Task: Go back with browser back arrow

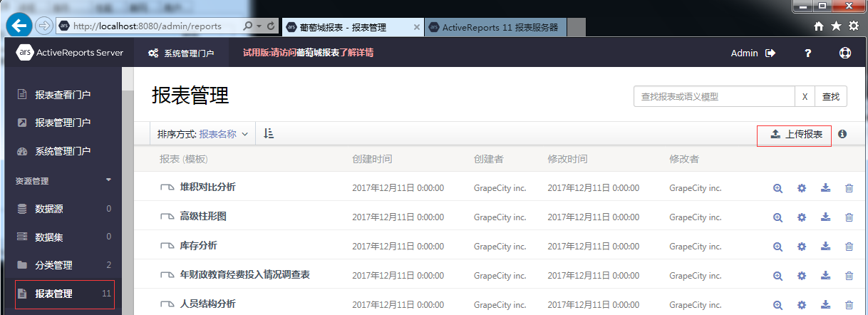Action: 19,26
